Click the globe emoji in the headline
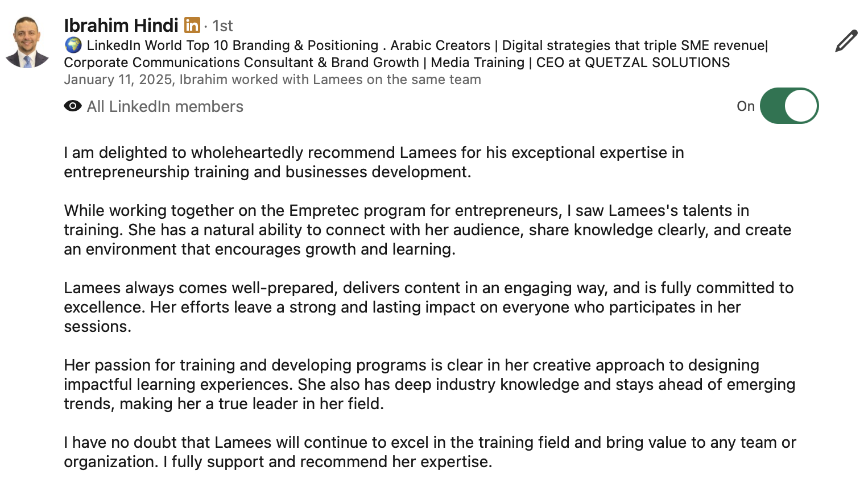Image resolution: width=868 pixels, height=491 pixels. tap(73, 45)
